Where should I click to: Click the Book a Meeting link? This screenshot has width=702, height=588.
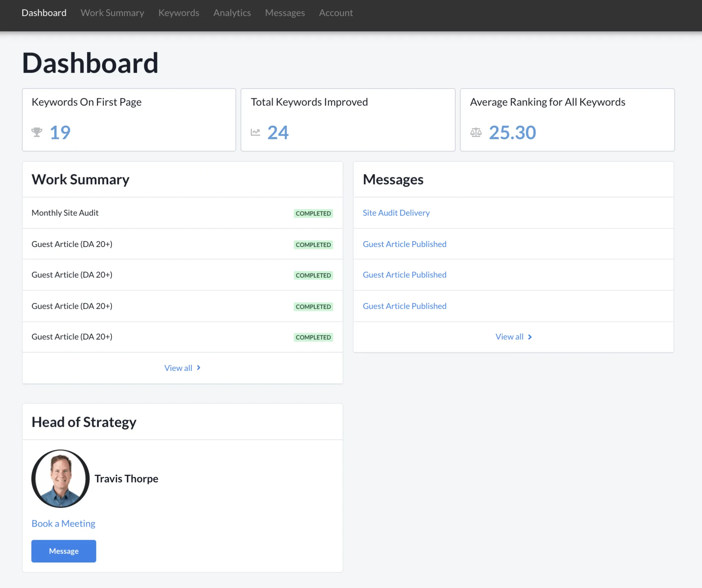[63, 523]
